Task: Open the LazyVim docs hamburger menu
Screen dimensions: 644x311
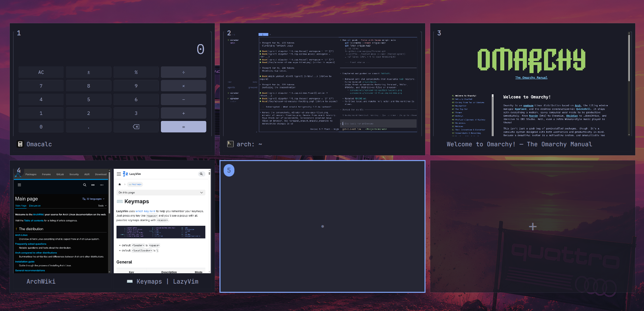Action: (119, 174)
